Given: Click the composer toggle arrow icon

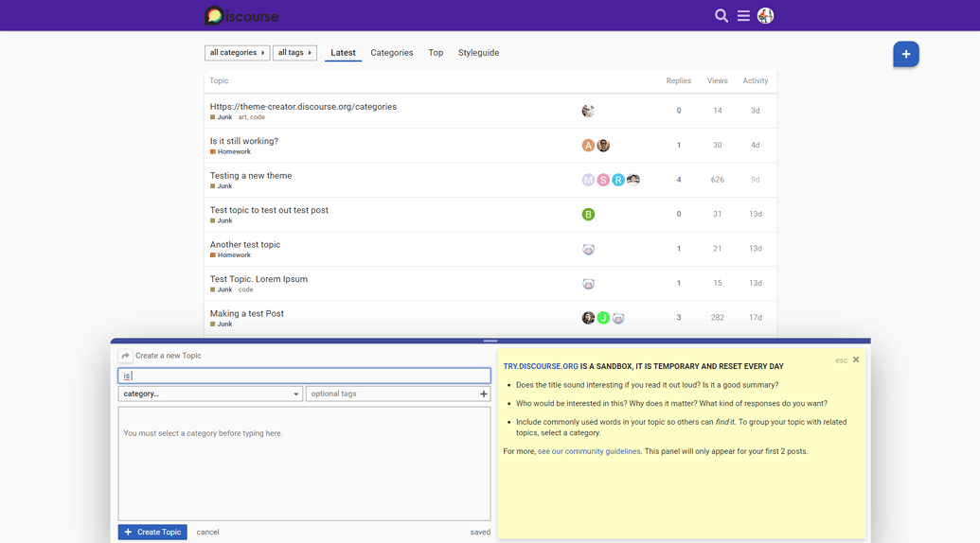Looking at the screenshot, I should [126, 356].
